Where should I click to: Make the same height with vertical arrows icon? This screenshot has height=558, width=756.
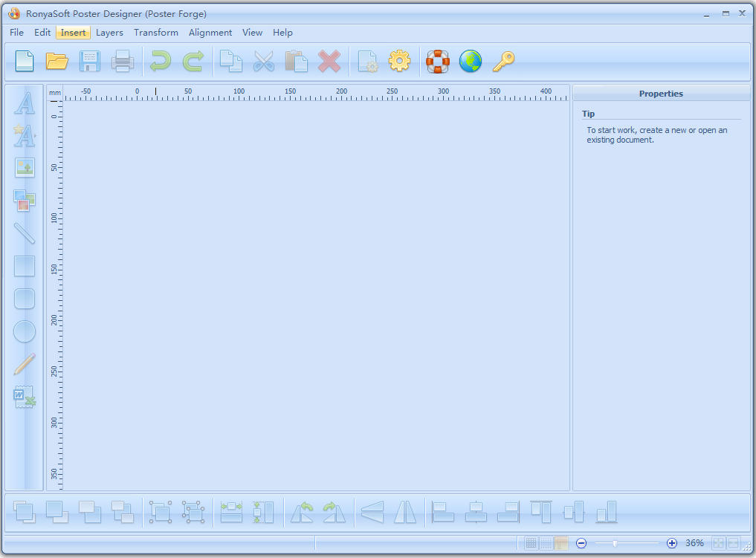pos(264,512)
